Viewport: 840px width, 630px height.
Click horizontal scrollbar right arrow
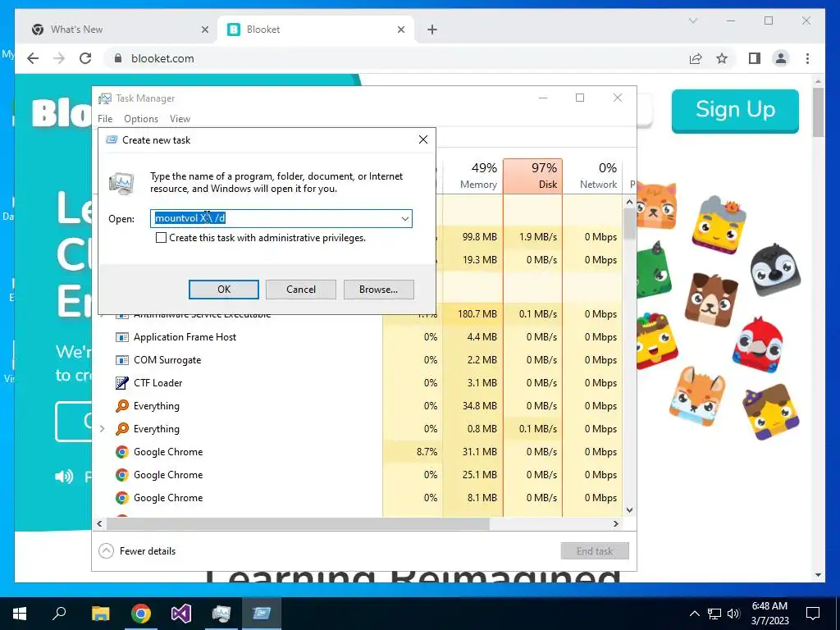616,524
